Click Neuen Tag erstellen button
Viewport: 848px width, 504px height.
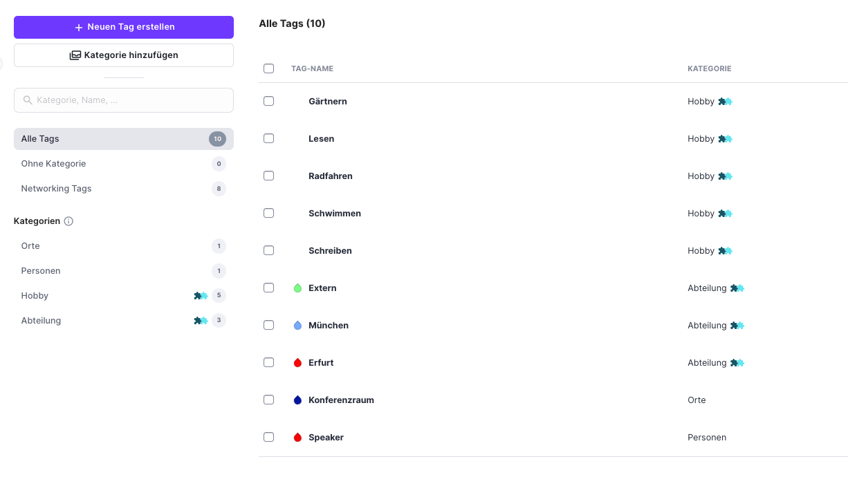(x=124, y=27)
